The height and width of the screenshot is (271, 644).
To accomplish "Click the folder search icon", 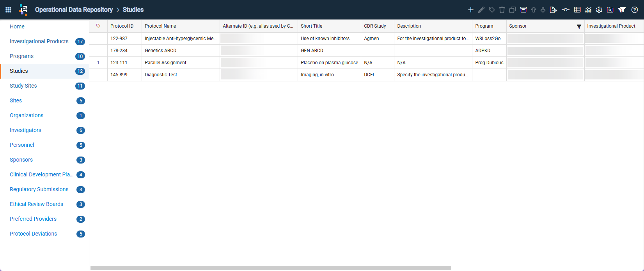I will pos(610,10).
